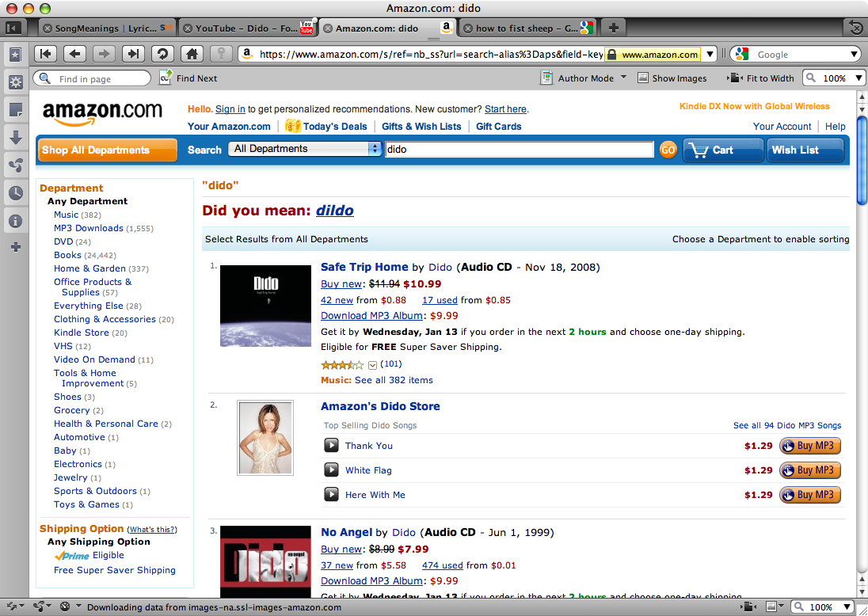This screenshot has width=868, height=616.
Task: Open the Gift Cards link
Action: tap(498, 126)
